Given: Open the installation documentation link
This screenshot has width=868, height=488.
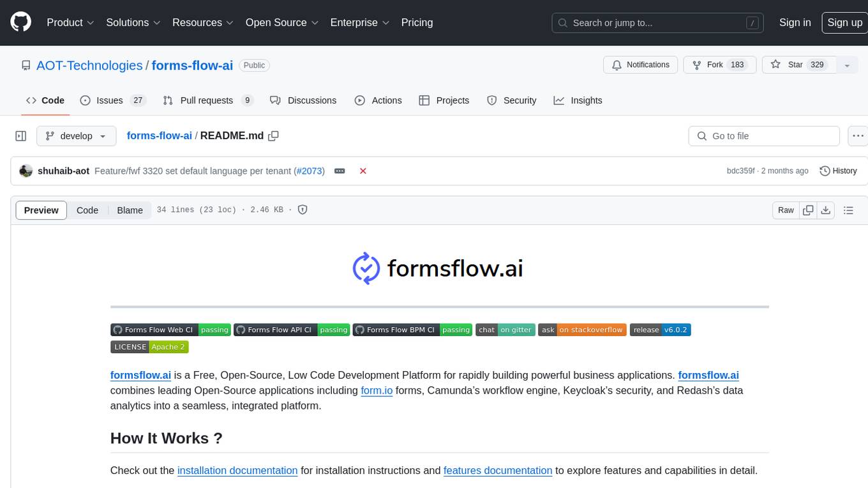Looking at the screenshot, I should [237, 470].
